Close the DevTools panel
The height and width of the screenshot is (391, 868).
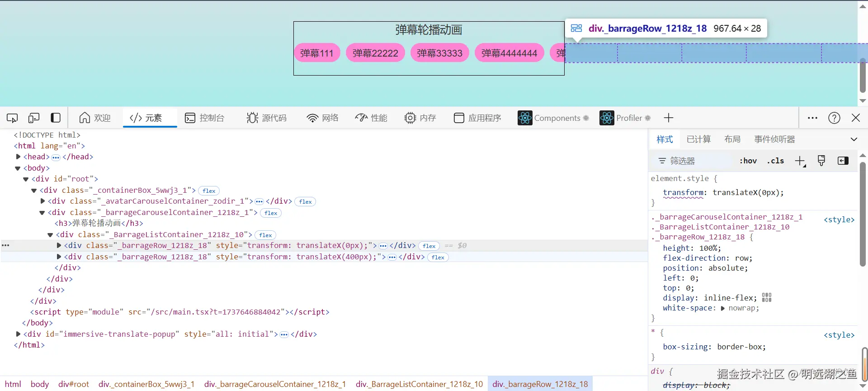pyautogui.click(x=856, y=118)
